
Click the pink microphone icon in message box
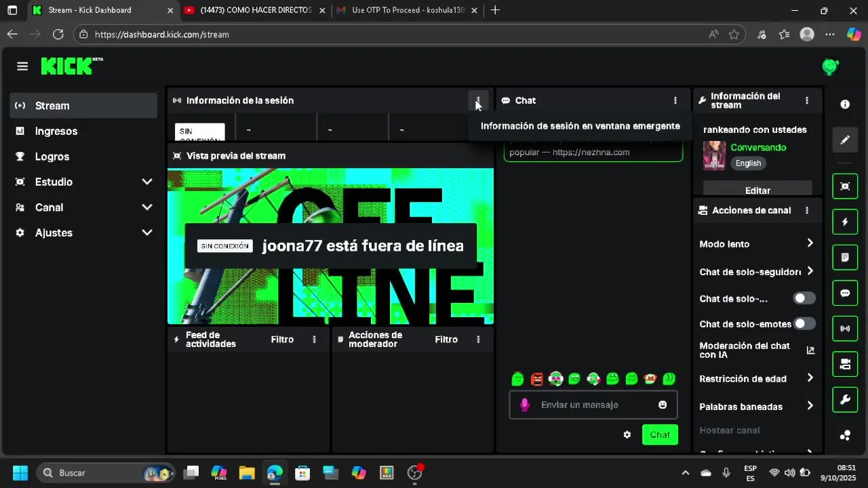[x=524, y=405]
